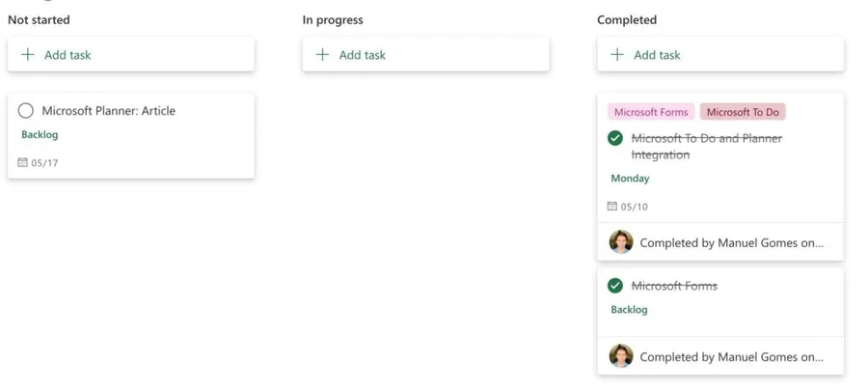Click the plus icon in In progress column

322,55
